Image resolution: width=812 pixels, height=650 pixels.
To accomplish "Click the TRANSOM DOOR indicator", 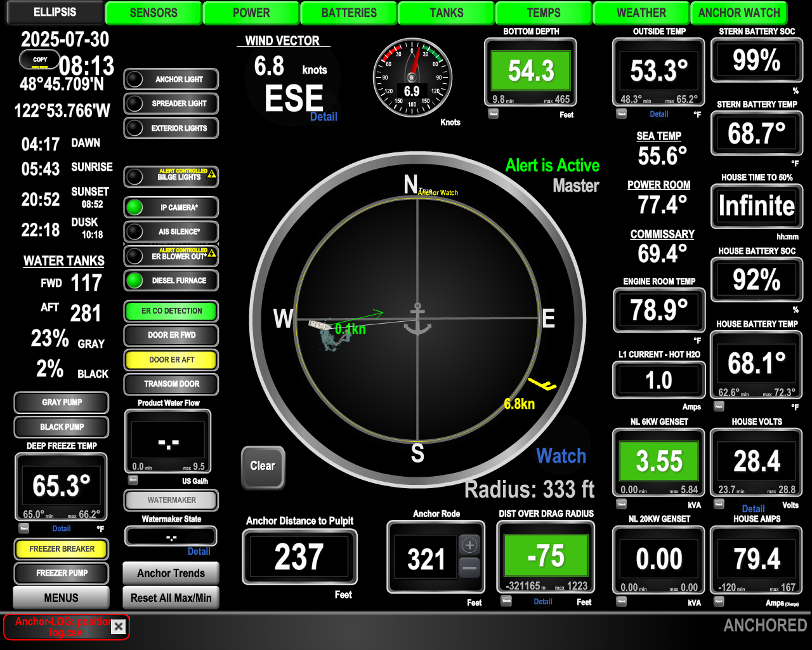I will click(x=171, y=384).
